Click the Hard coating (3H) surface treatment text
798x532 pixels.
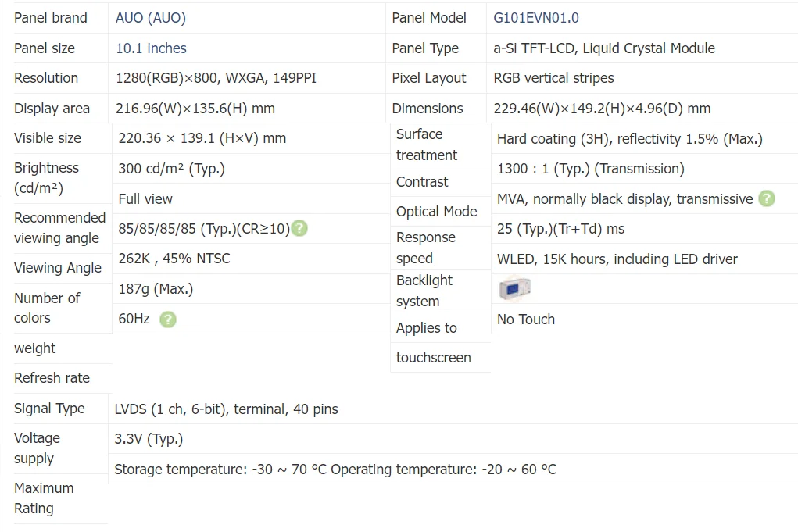coord(629,139)
